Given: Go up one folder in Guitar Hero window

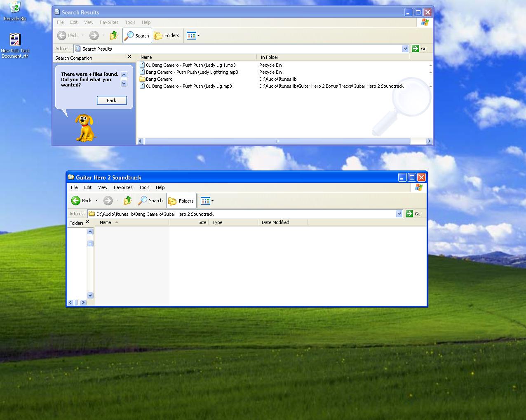Looking at the screenshot, I should 128,201.
